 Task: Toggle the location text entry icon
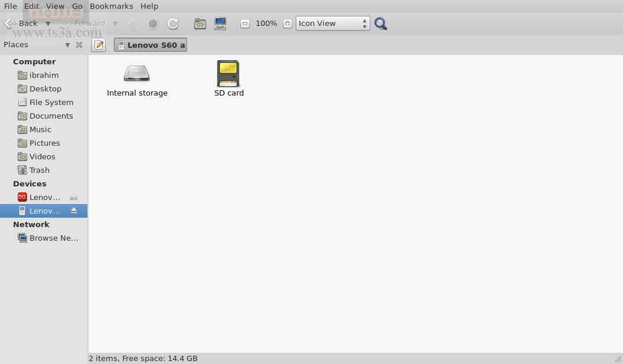tap(99, 45)
